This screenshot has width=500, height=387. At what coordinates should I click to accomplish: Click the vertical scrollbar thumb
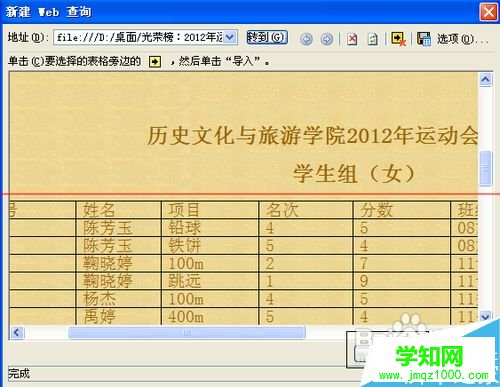(x=486, y=168)
